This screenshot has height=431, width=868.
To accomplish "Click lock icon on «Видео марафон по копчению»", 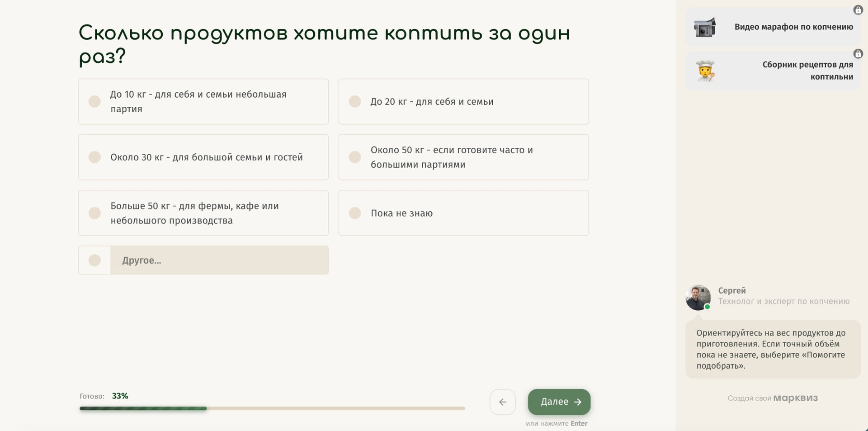I will pyautogui.click(x=858, y=10).
